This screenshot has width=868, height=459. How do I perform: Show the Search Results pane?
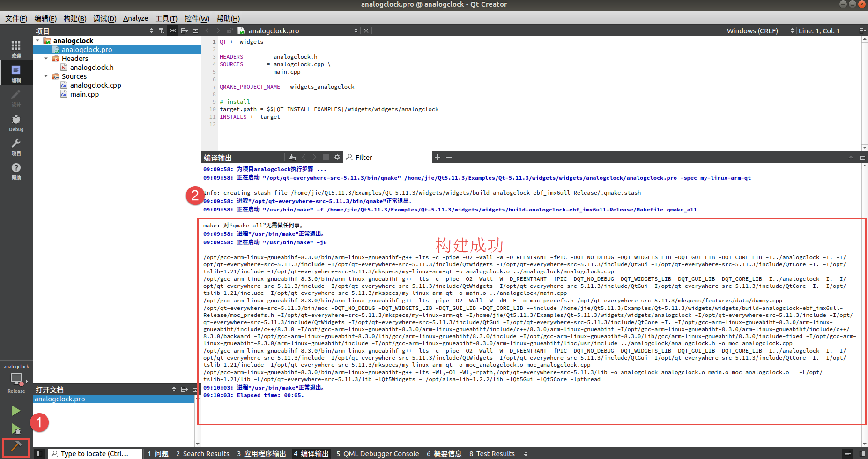pos(202,453)
